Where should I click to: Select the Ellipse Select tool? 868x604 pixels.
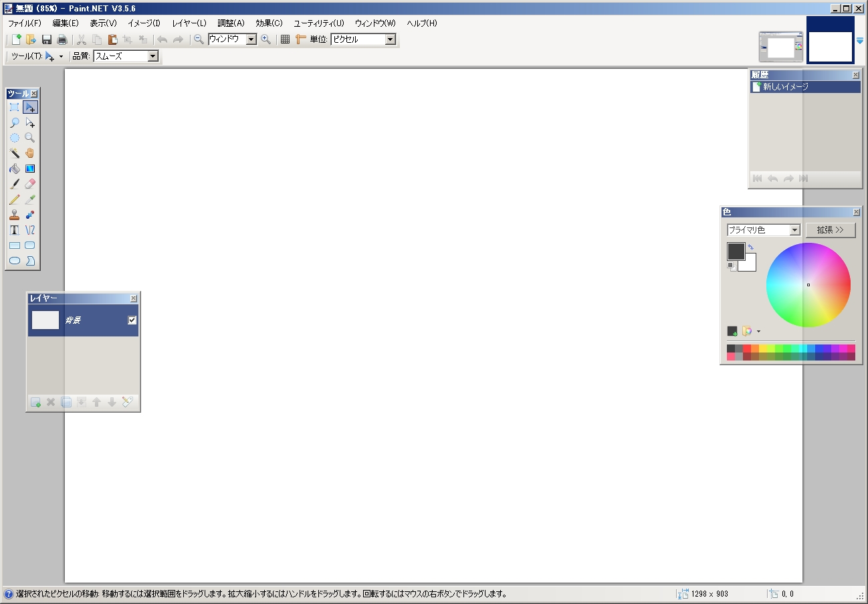coord(14,138)
